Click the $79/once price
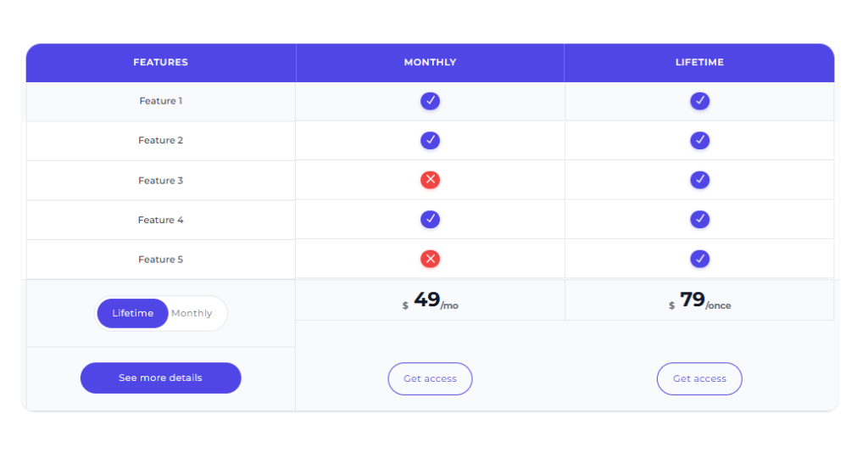This screenshot has height=459, width=868. coord(699,300)
